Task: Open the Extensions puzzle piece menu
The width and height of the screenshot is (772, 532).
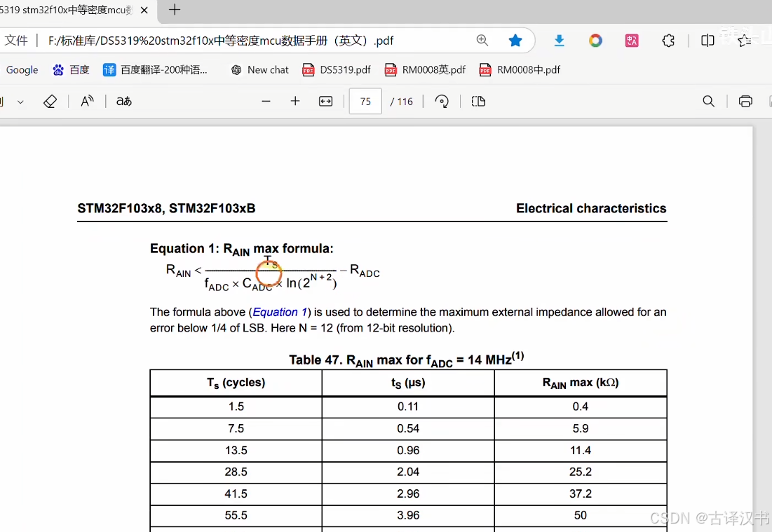Action: coord(668,41)
